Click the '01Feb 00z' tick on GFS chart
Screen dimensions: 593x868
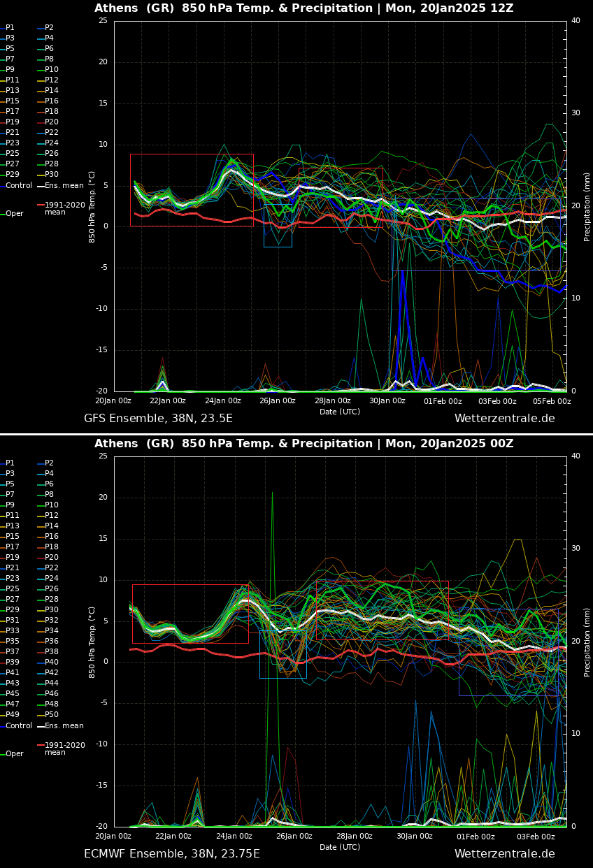443,401
